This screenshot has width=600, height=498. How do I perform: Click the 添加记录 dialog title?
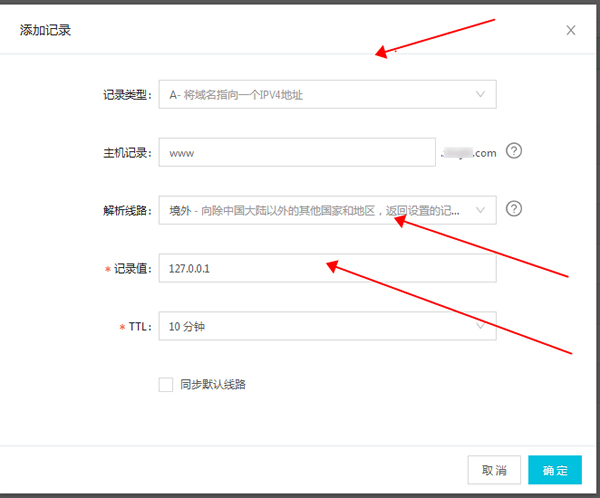click(45, 30)
